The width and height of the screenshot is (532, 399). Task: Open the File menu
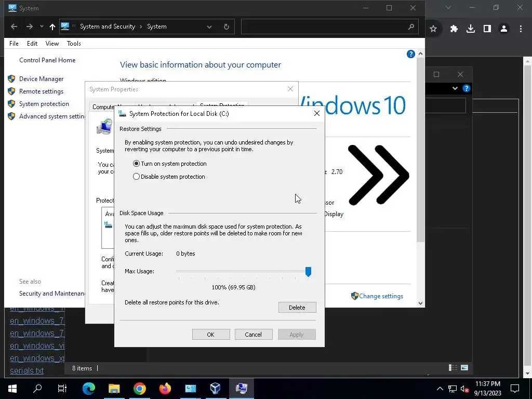pyautogui.click(x=14, y=44)
